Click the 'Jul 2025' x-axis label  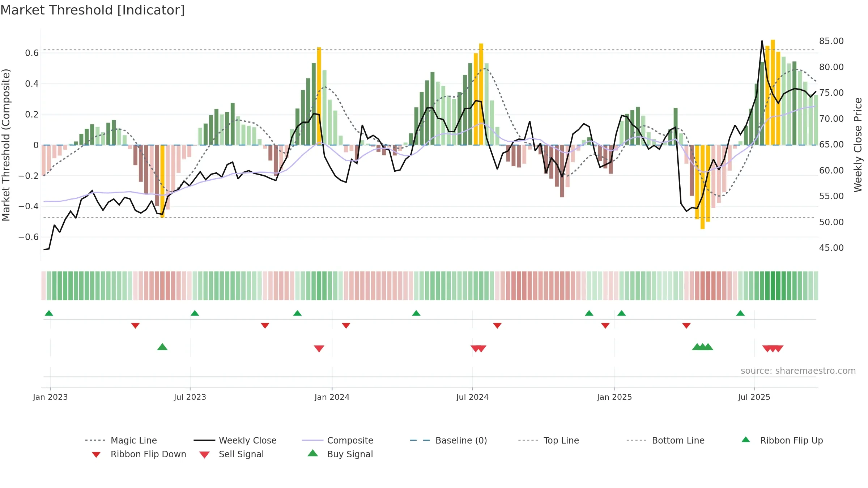click(754, 397)
